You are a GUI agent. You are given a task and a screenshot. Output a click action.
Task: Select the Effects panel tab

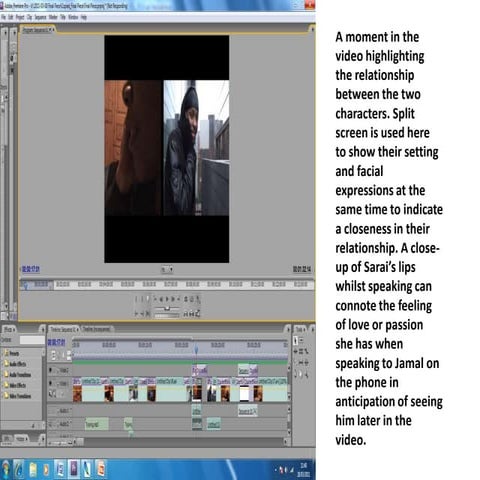point(9,329)
